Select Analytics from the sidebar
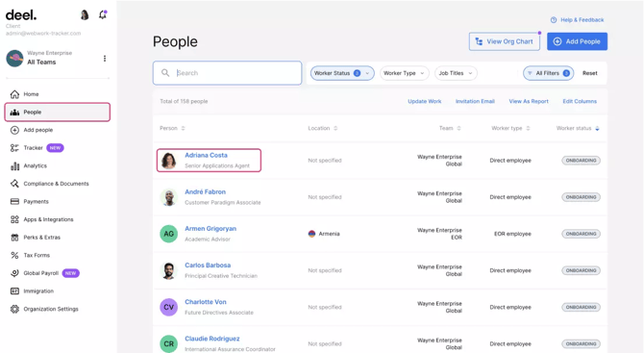The width and height of the screenshot is (644, 353). click(x=35, y=166)
